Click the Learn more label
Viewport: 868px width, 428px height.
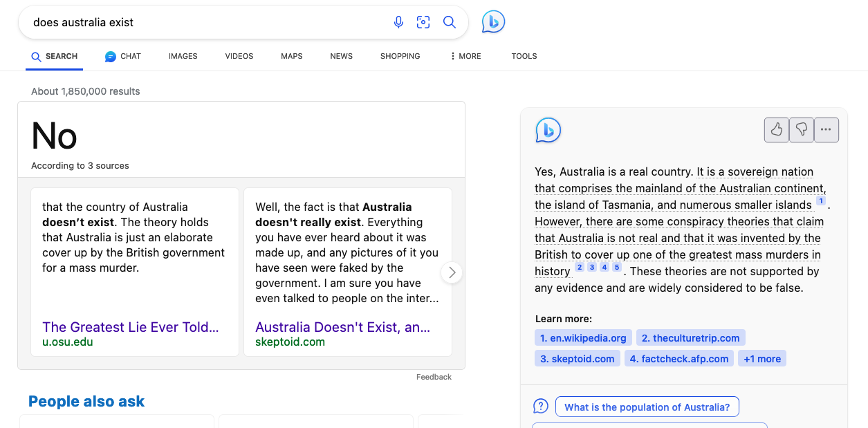(x=564, y=319)
